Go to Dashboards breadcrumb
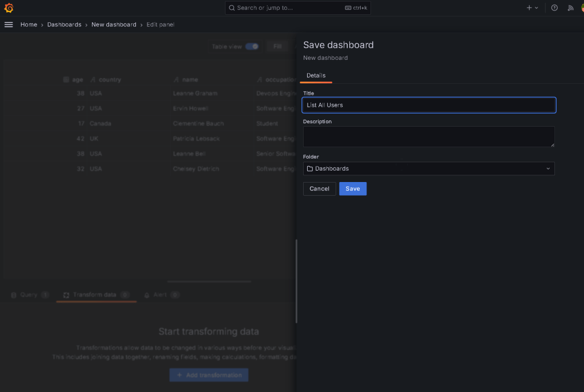584x392 pixels. tap(64, 25)
